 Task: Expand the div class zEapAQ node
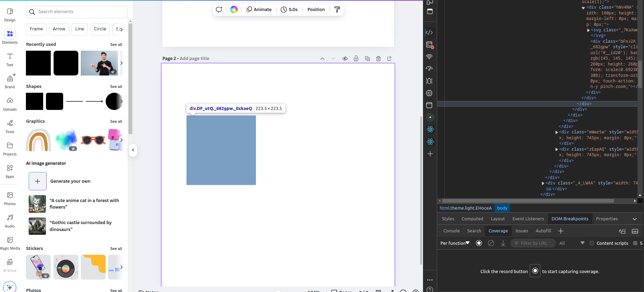[557, 149]
